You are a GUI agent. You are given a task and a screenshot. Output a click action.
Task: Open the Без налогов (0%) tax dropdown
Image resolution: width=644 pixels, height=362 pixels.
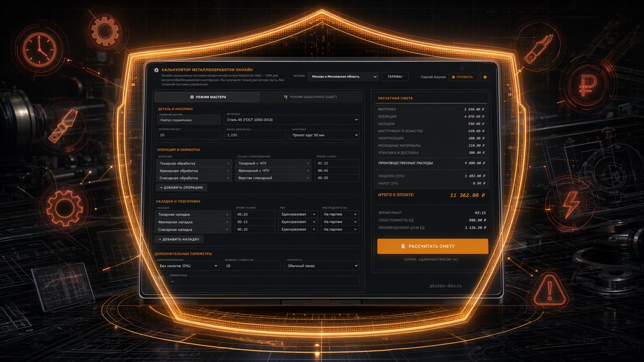pyautogui.click(x=187, y=265)
